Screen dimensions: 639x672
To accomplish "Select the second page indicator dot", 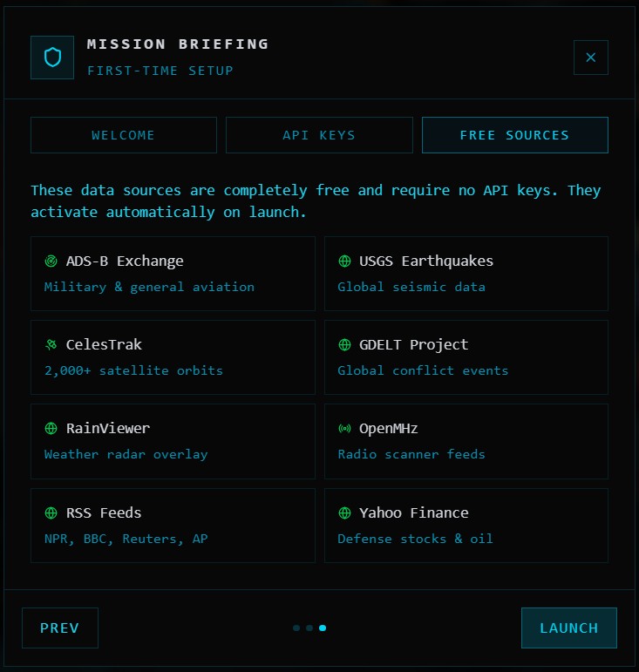I will (x=309, y=628).
